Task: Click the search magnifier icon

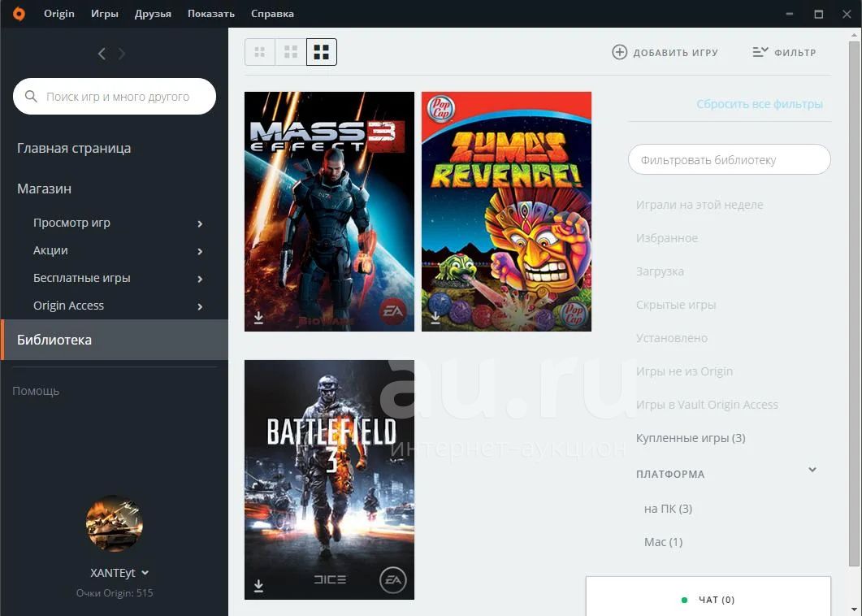Action: [x=32, y=96]
